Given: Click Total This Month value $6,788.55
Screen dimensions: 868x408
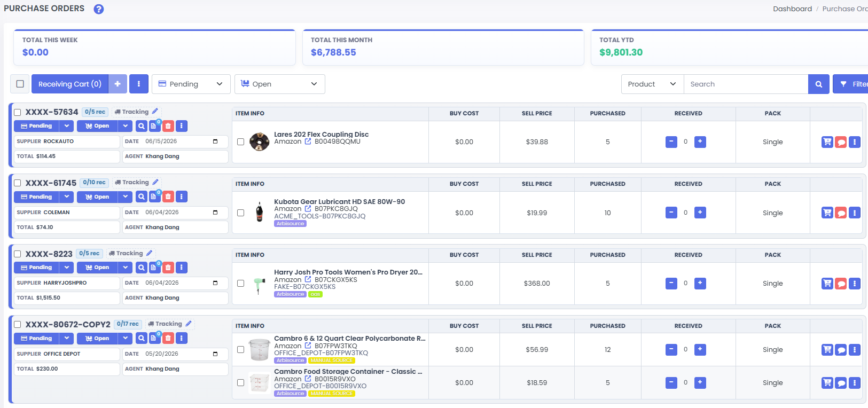Looking at the screenshot, I should (x=333, y=52).
